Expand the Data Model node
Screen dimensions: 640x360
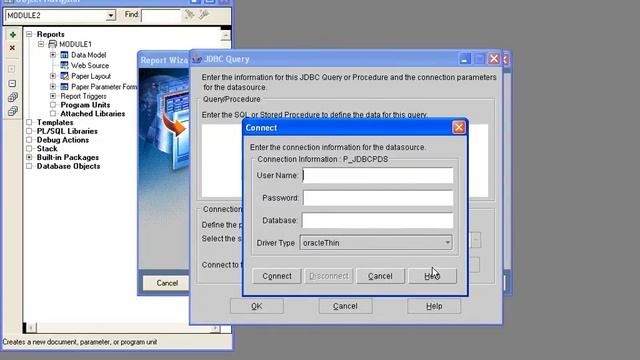pyautogui.click(x=53, y=55)
